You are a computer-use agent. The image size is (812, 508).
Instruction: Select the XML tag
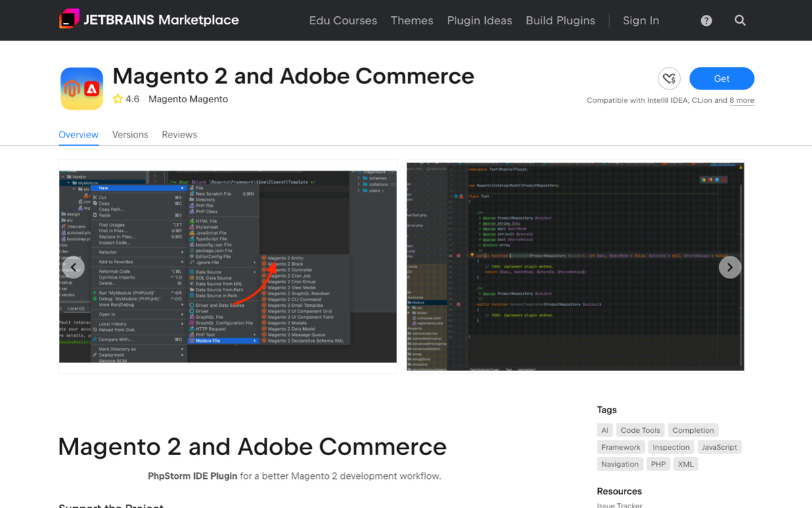(x=685, y=464)
